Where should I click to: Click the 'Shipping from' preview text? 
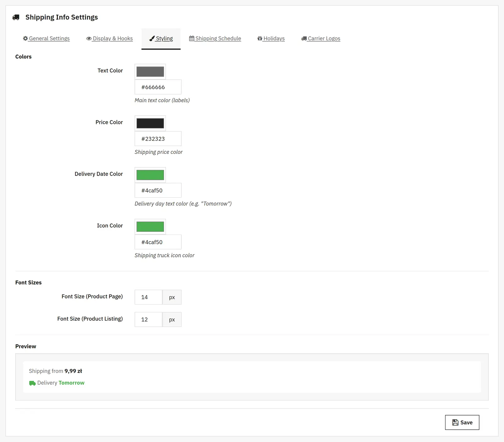click(46, 371)
